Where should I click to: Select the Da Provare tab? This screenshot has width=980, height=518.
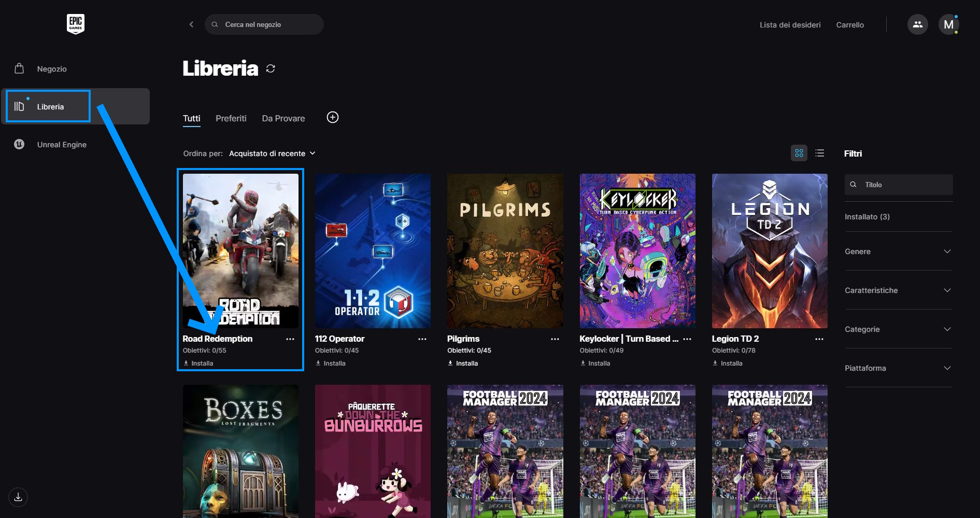[283, 118]
